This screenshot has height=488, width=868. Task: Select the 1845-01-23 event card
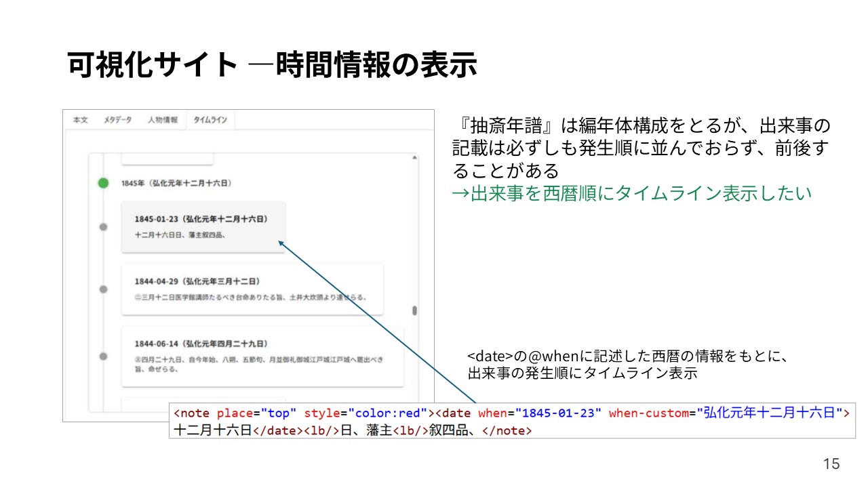coord(203,227)
